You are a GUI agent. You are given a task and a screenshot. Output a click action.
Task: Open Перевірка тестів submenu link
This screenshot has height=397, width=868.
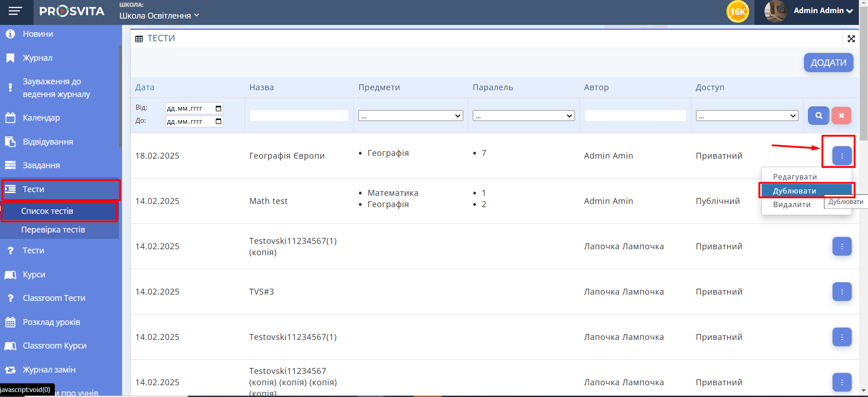[x=53, y=230]
